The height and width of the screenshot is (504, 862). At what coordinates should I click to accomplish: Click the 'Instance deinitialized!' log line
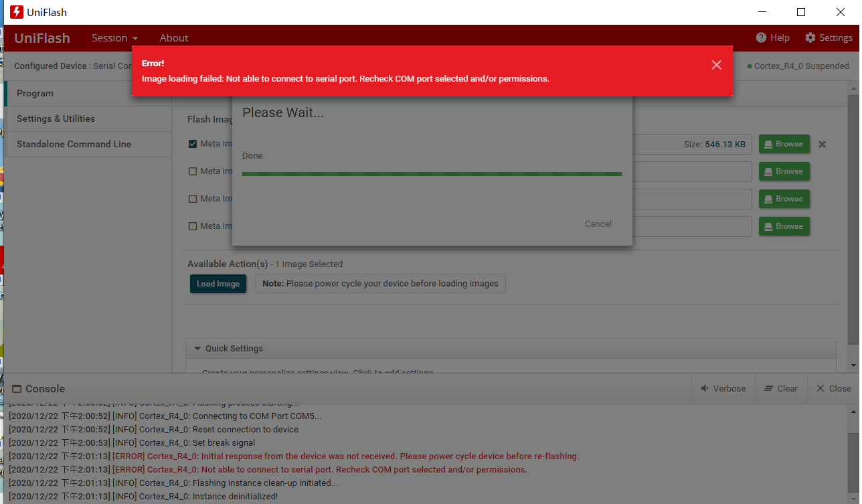click(143, 497)
